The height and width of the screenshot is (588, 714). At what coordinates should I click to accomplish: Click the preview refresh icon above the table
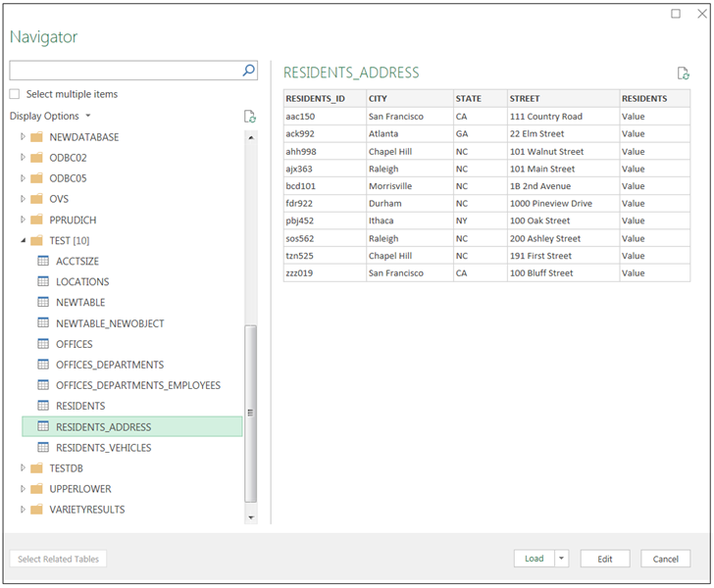tap(683, 73)
